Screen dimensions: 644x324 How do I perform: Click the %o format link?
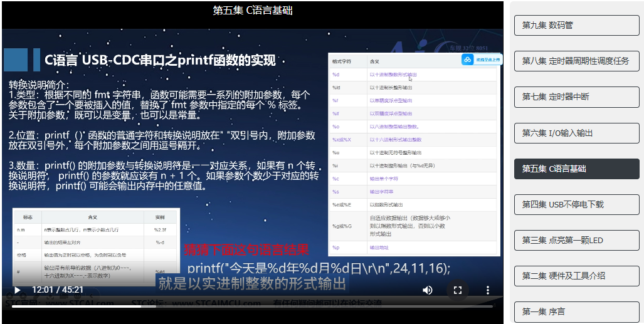(335, 127)
